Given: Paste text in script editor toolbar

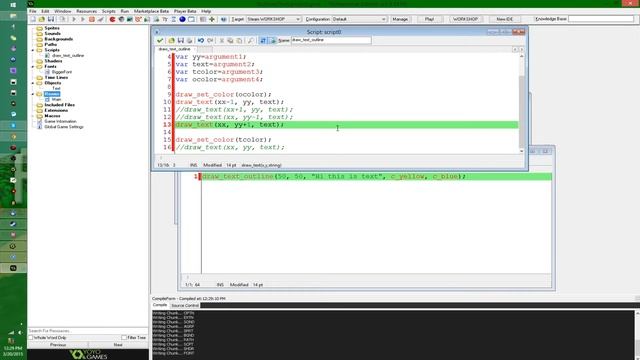Looking at the screenshot, I should [239, 40].
